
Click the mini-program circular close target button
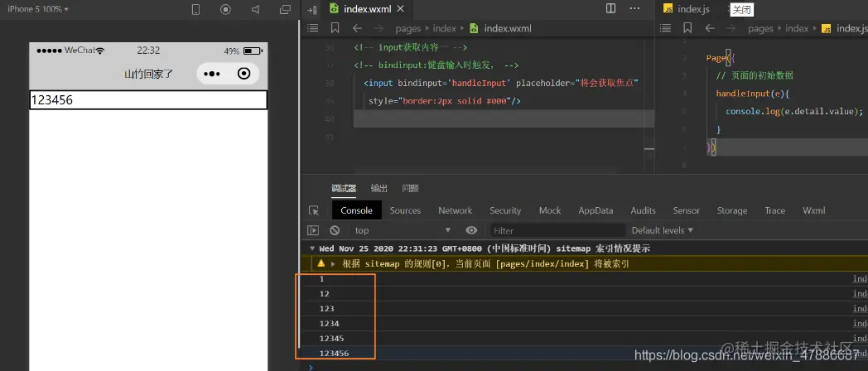244,74
